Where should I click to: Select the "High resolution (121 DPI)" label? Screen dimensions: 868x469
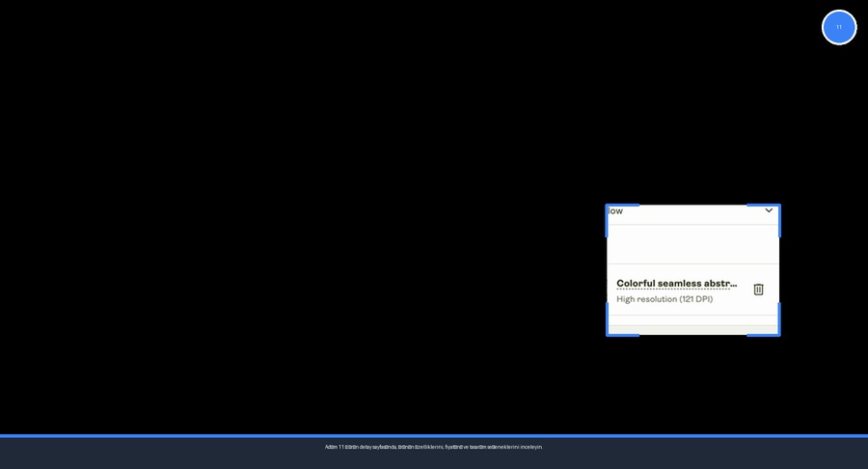pos(665,299)
